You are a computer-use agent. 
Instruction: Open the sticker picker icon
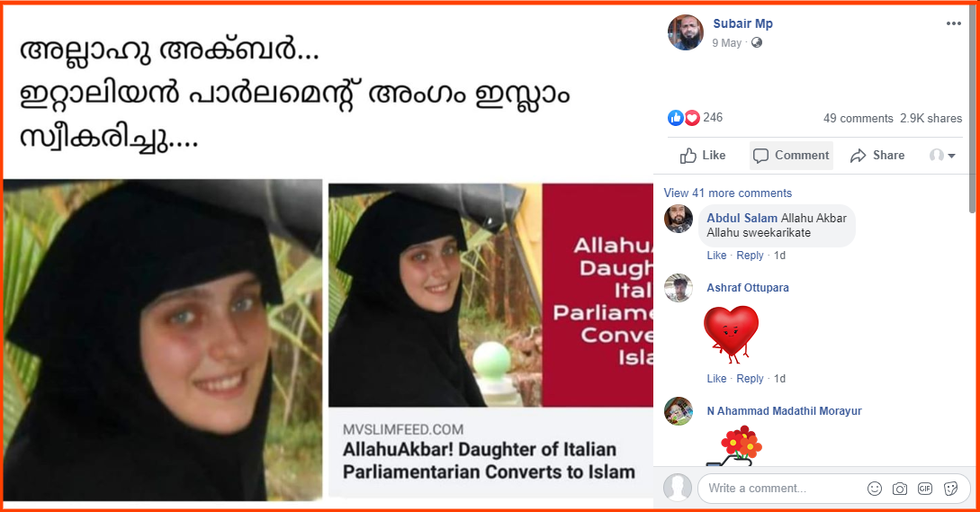(x=950, y=489)
